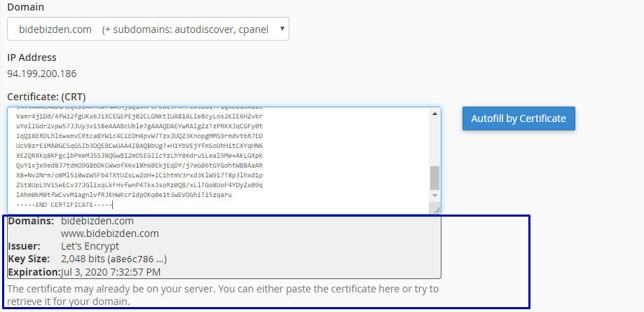Click the Domains: label
This screenshot has width=644, height=312.
[x=32, y=221]
